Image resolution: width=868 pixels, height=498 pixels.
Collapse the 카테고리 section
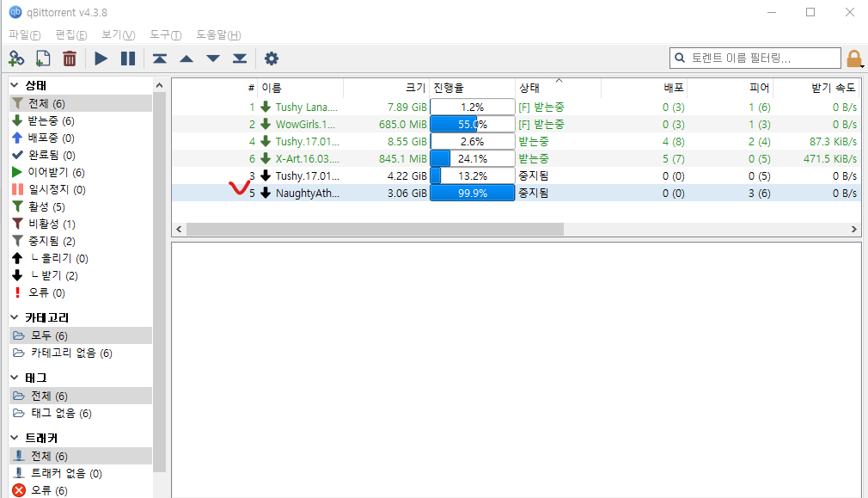click(15, 317)
